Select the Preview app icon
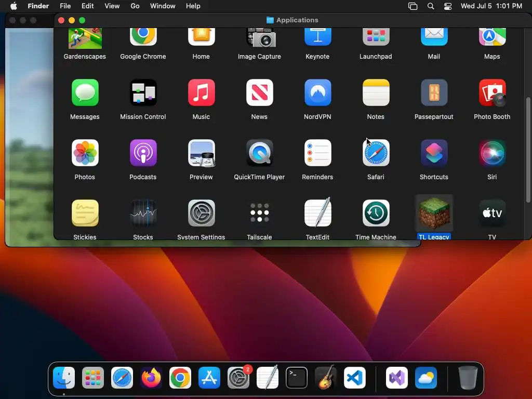This screenshot has width=532, height=399. (x=202, y=153)
